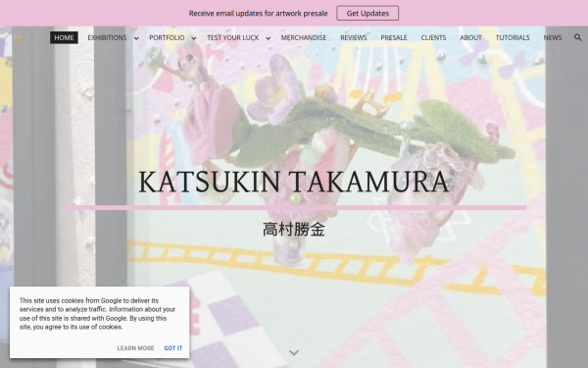
Task: Click the cookie notice message text
Action: pyautogui.click(x=97, y=314)
